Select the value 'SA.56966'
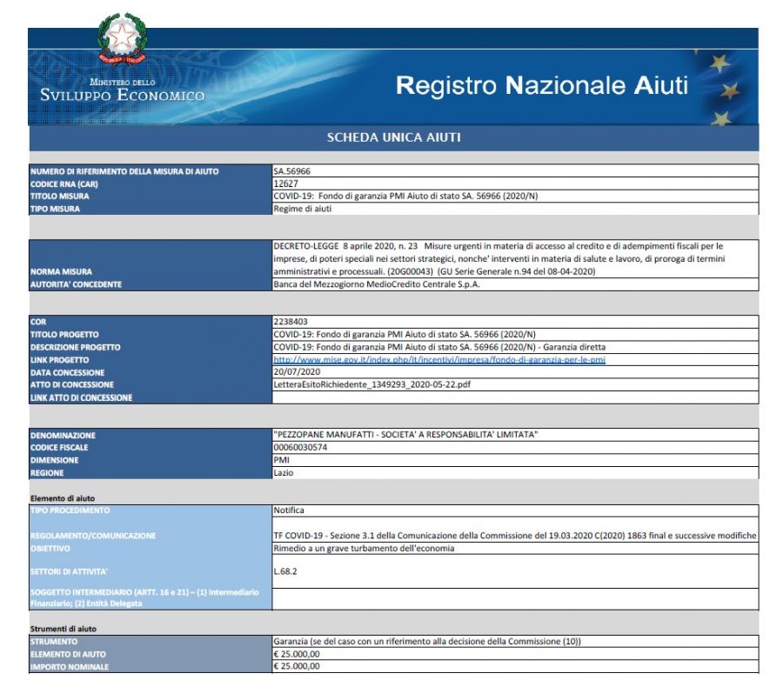The width and height of the screenshot is (783, 700). pos(291,171)
